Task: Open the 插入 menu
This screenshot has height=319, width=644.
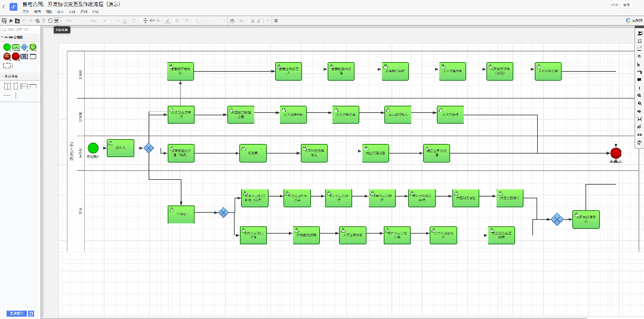Action: [x=60, y=11]
